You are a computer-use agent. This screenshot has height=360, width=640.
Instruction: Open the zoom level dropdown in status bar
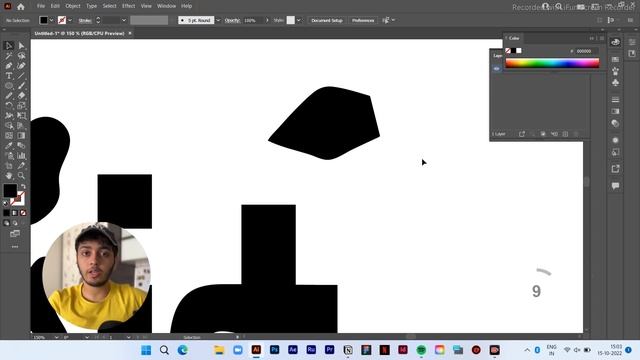[x=56, y=337]
